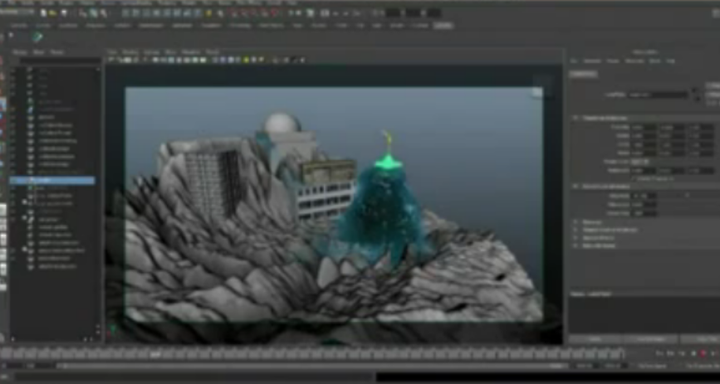Click the Scale Z field
The height and width of the screenshot is (384, 720).
pos(702,144)
